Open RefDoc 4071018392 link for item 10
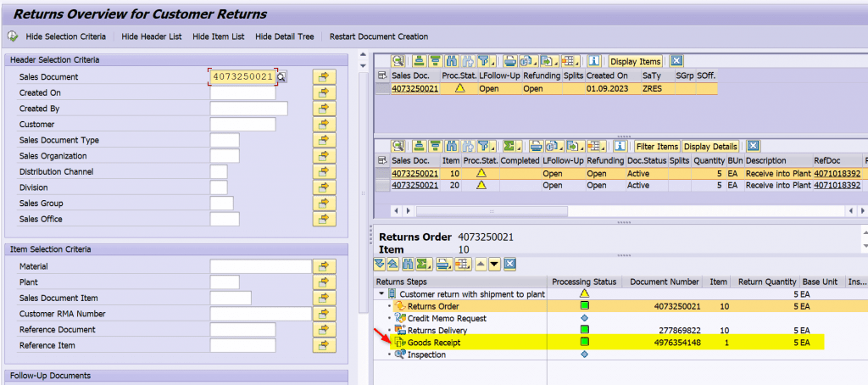This screenshot has height=385, width=868. [837, 173]
